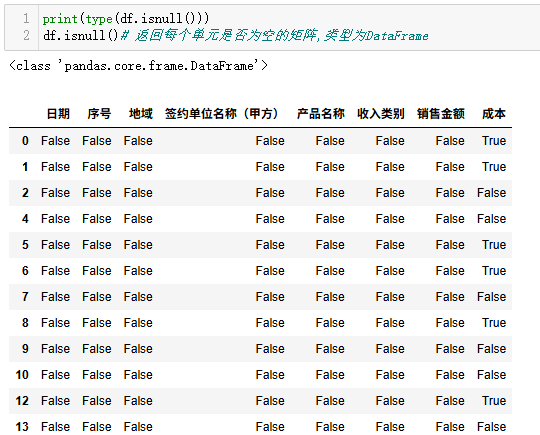Click False in 成本 column of row 2
Screen dimensions: 540x435
tap(491, 193)
